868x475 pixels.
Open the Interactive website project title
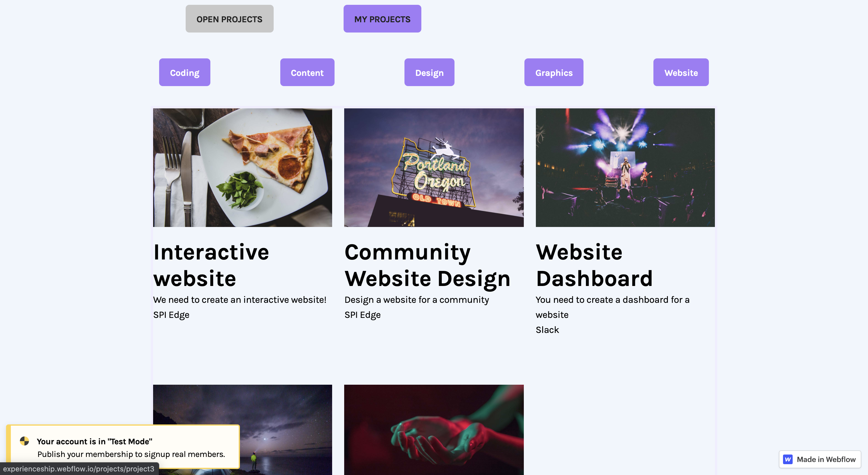(x=211, y=265)
